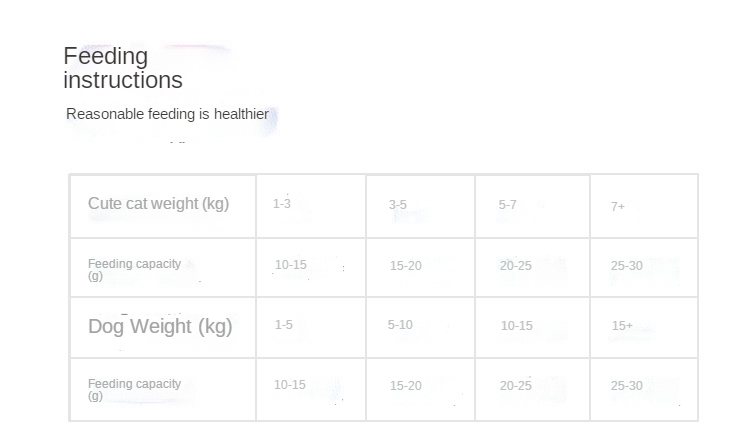Screen dimensions: 750x445
Task: Select the "Dog Weight (kg)" row label
Action: [160, 326]
